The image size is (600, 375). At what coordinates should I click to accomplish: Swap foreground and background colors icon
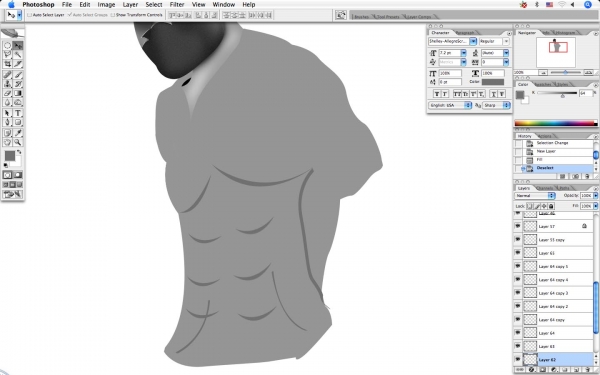click(x=20, y=152)
